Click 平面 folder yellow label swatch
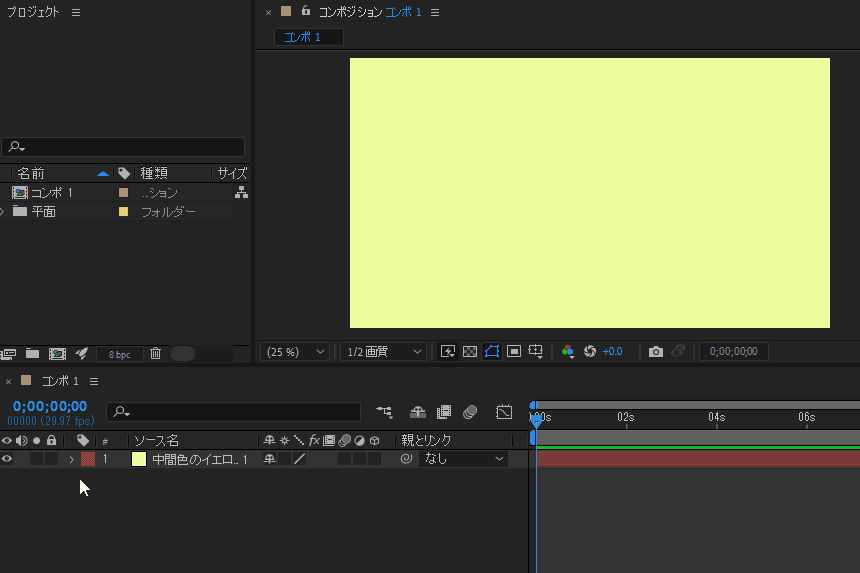 (x=123, y=211)
